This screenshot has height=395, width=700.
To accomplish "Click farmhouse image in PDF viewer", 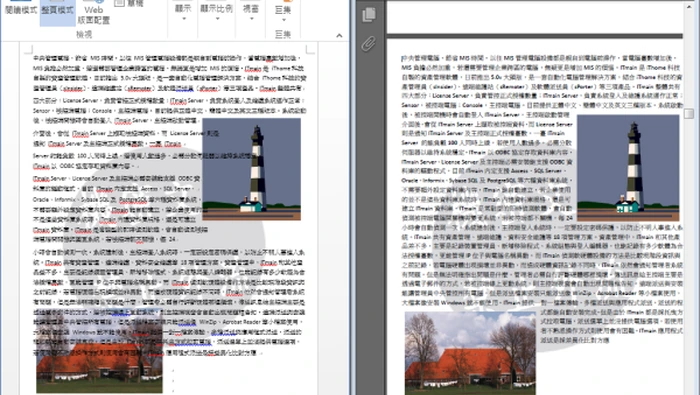I will [x=470, y=353].
